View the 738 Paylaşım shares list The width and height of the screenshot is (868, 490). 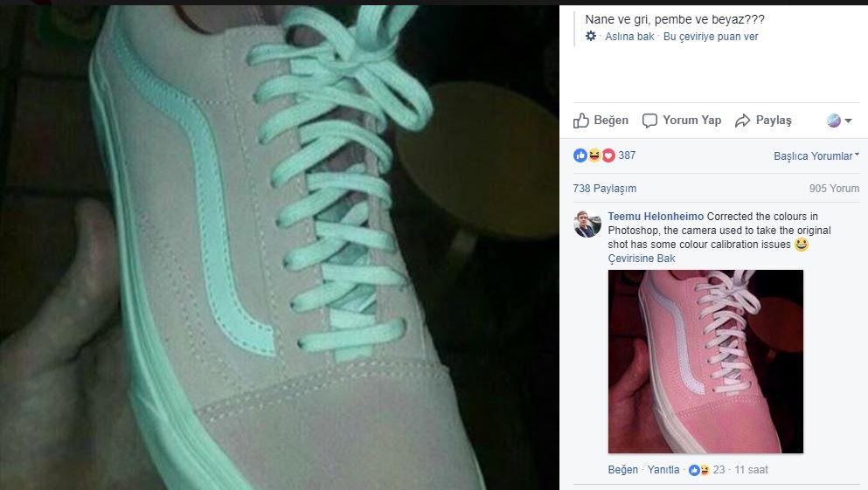605,189
